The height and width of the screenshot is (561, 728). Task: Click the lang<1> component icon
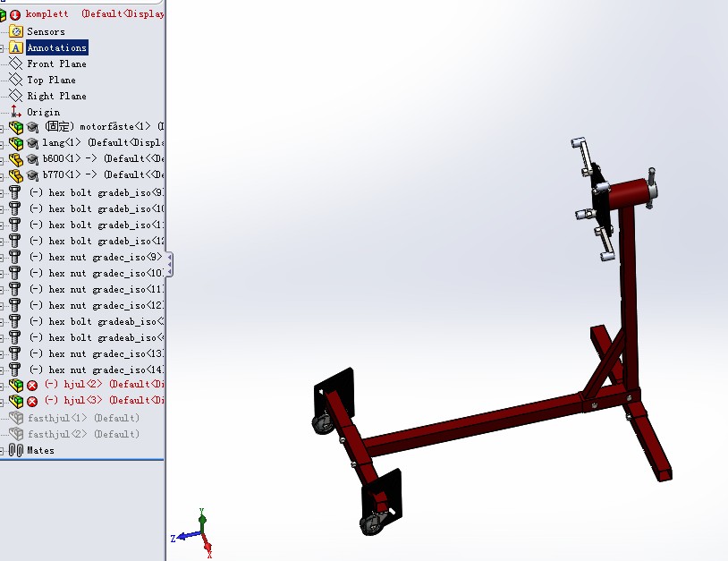click(x=16, y=143)
